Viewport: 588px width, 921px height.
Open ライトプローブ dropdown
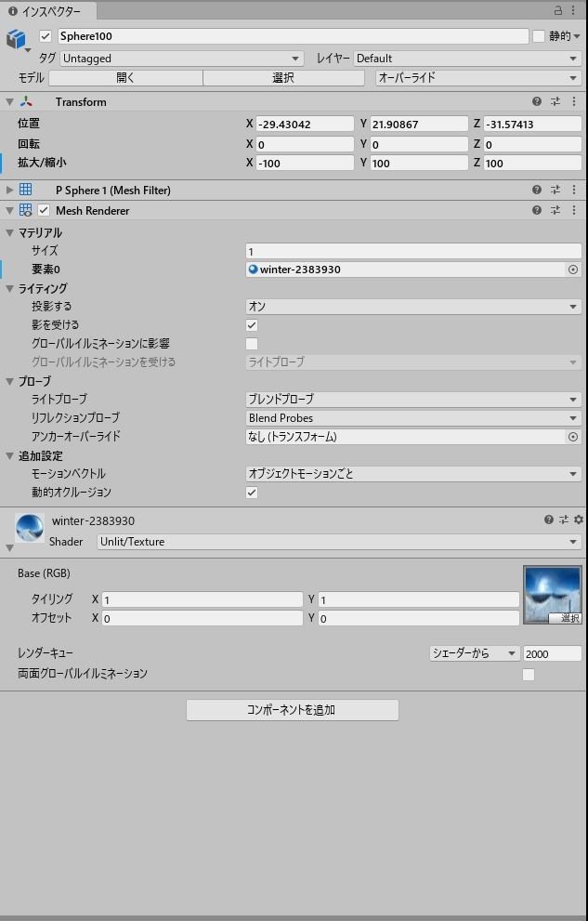point(413,400)
